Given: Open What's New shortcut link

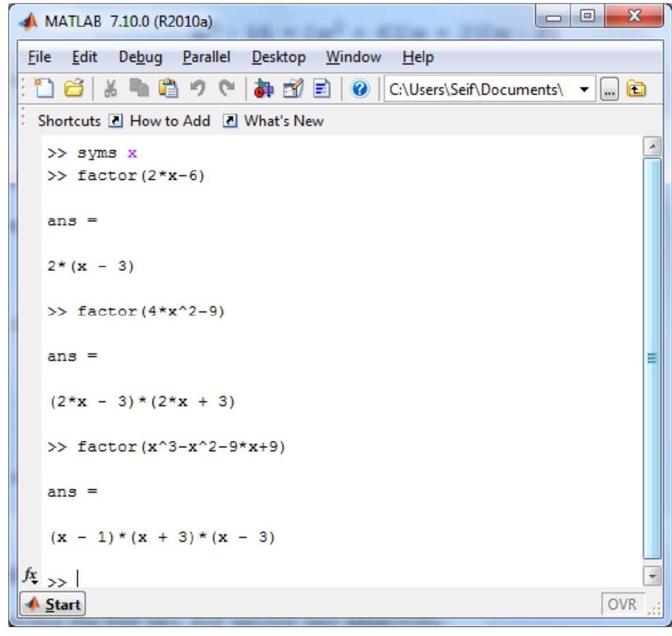Looking at the screenshot, I should [274, 121].
